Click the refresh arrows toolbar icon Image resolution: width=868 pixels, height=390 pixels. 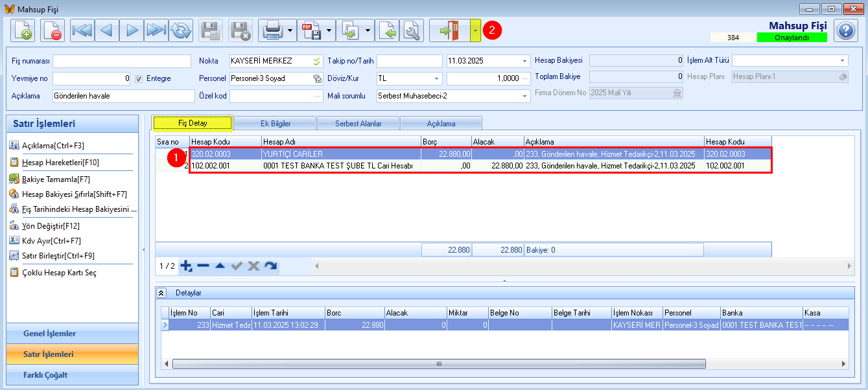(181, 30)
